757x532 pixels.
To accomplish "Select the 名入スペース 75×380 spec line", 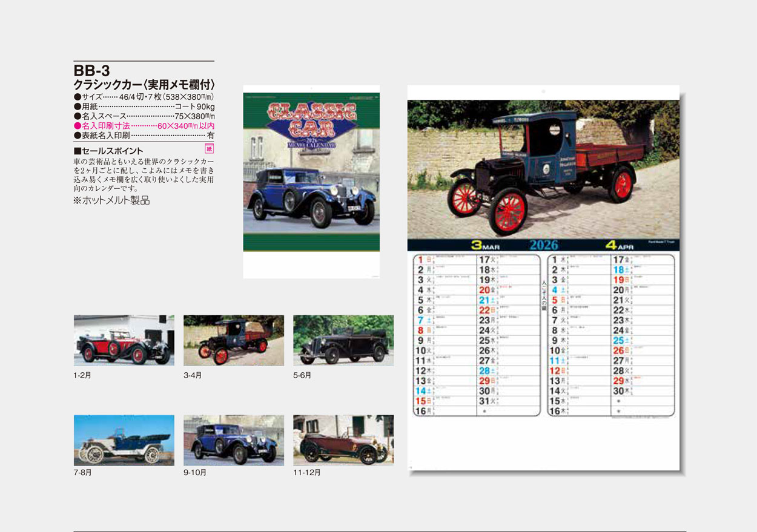I will 144,116.
